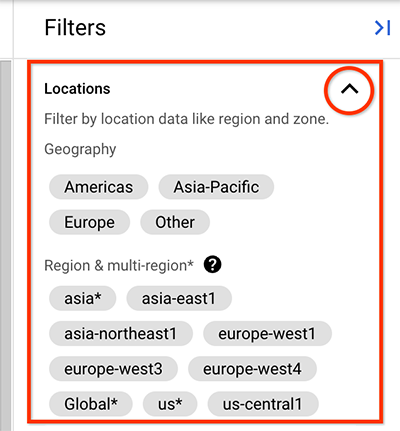
Task: Enable the Global* location filter
Action: (x=91, y=404)
